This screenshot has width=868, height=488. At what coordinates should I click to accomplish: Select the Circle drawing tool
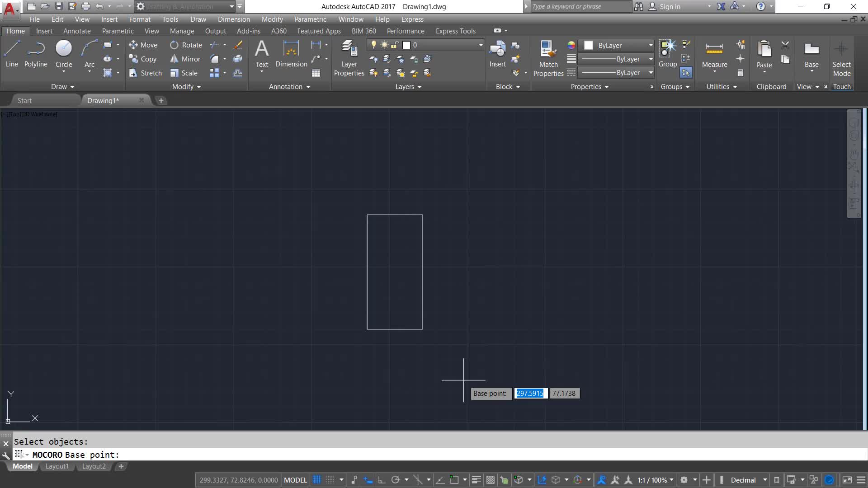[63, 54]
